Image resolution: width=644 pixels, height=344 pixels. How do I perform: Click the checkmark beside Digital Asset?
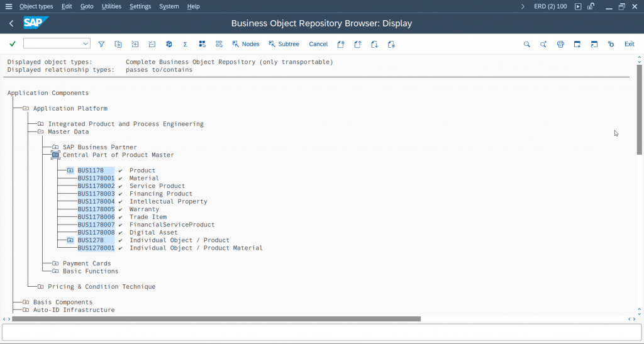[x=120, y=233]
